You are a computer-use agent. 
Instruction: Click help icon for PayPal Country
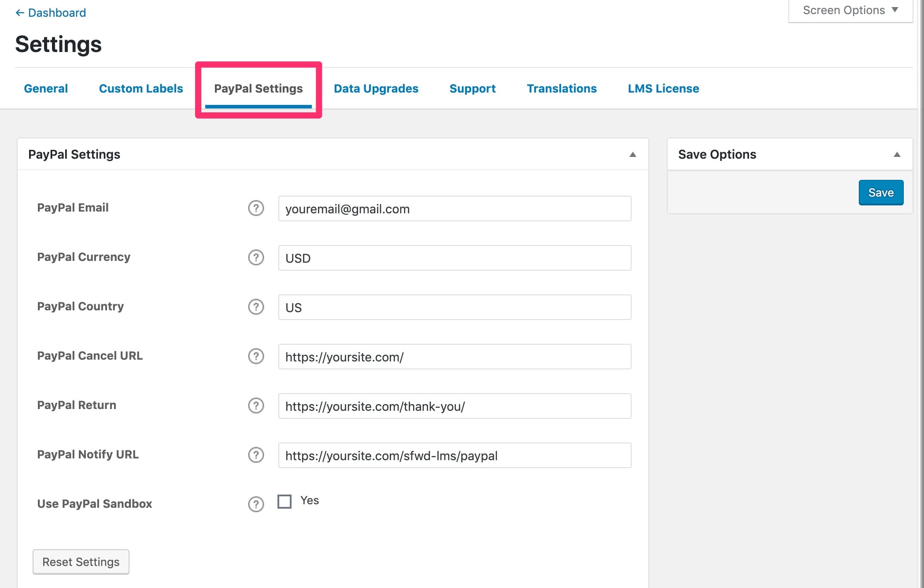click(256, 307)
